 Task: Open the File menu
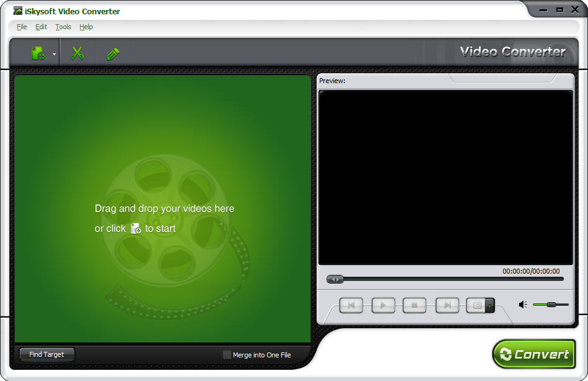point(22,27)
